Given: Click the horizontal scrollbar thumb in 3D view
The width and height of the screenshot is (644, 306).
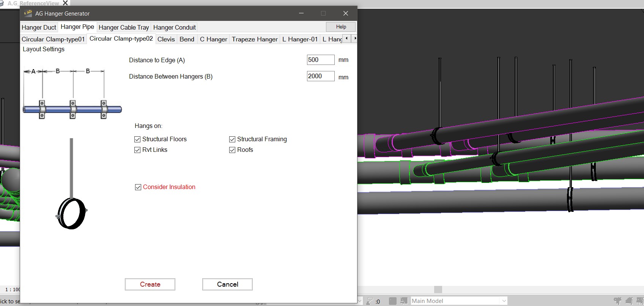Looking at the screenshot, I should [438, 290].
